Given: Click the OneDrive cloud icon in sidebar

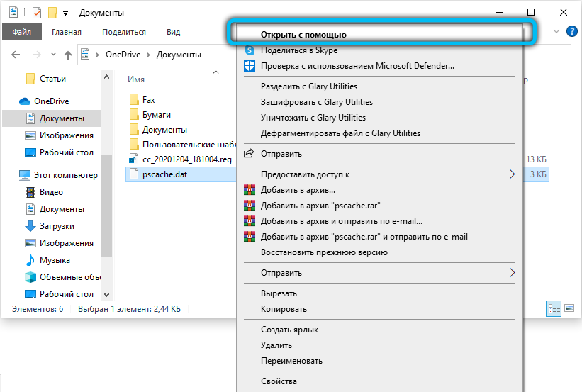Looking at the screenshot, I should click(25, 101).
